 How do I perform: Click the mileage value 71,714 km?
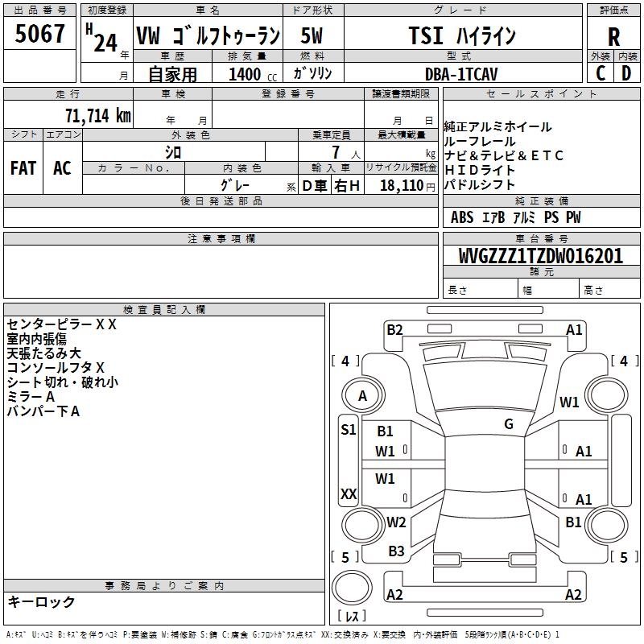[x=97, y=115]
